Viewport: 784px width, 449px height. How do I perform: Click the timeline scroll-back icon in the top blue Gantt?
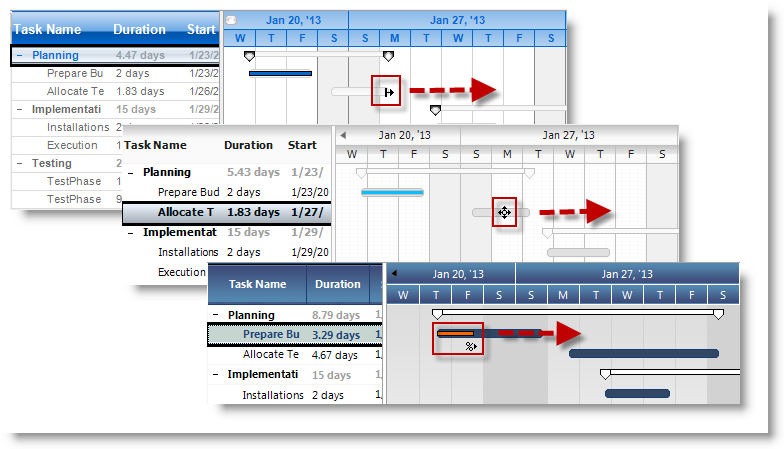[x=231, y=20]
